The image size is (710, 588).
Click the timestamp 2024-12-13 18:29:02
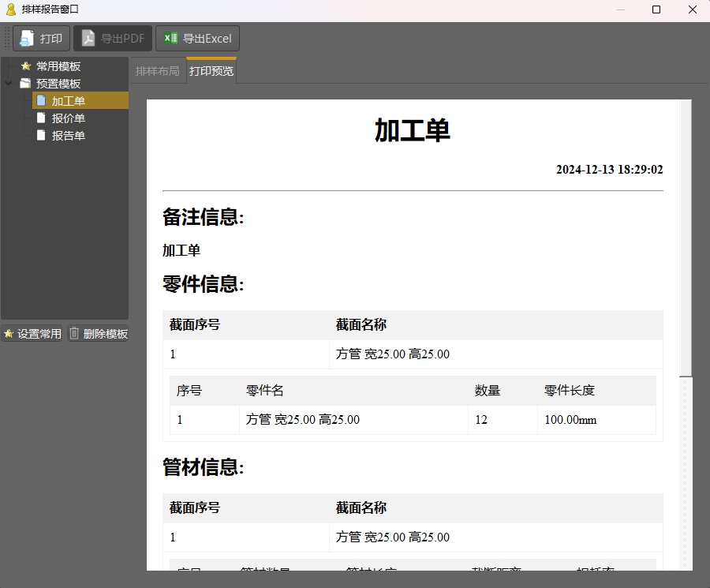[x=610, y=170]
